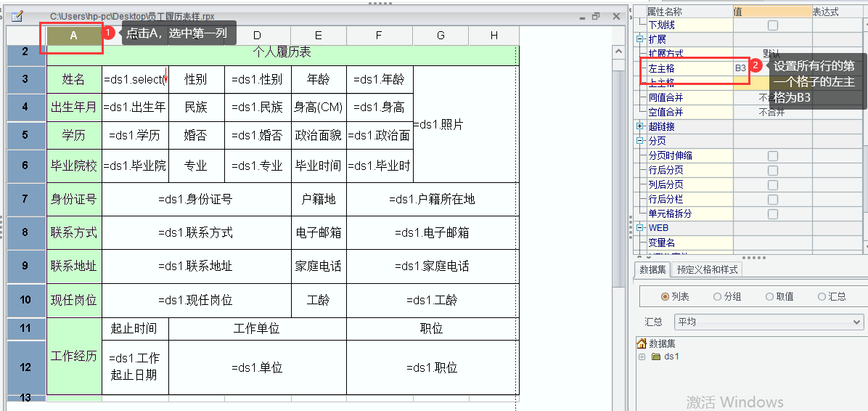
Task: Click the report document icon beside the file path
Action: [x=17, y=15]
